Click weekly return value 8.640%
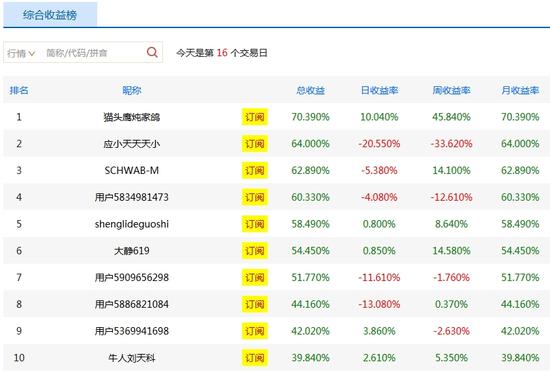Image resolution: width=550 pixels, height=372 pixels. pos(451,224)
